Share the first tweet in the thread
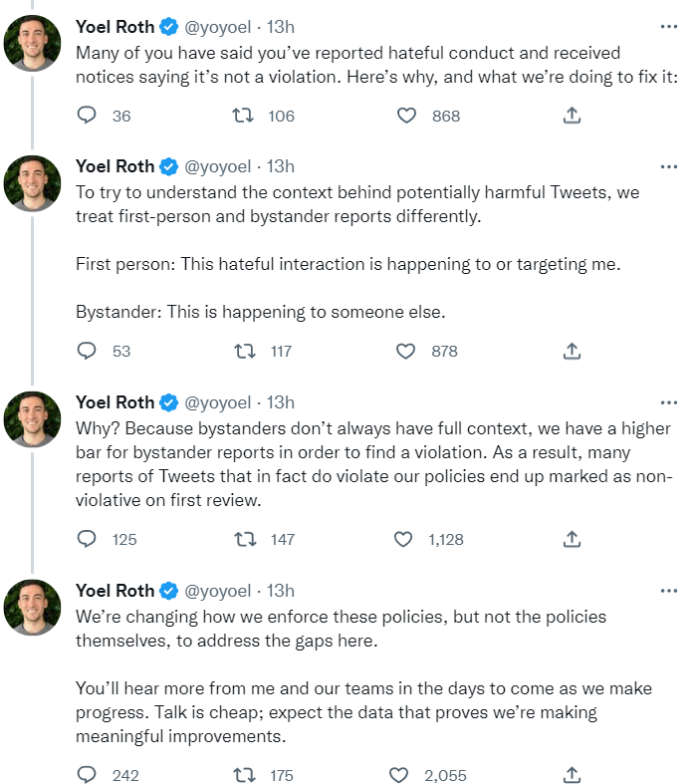Image resolution: width=695 pixels, height=784 pixels. [x=572, y=116]
